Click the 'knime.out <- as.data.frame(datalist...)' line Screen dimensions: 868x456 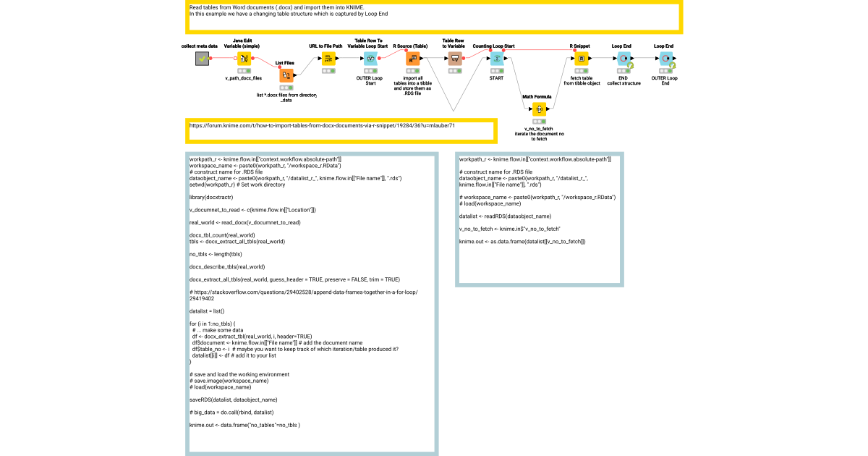coord(522,241)
